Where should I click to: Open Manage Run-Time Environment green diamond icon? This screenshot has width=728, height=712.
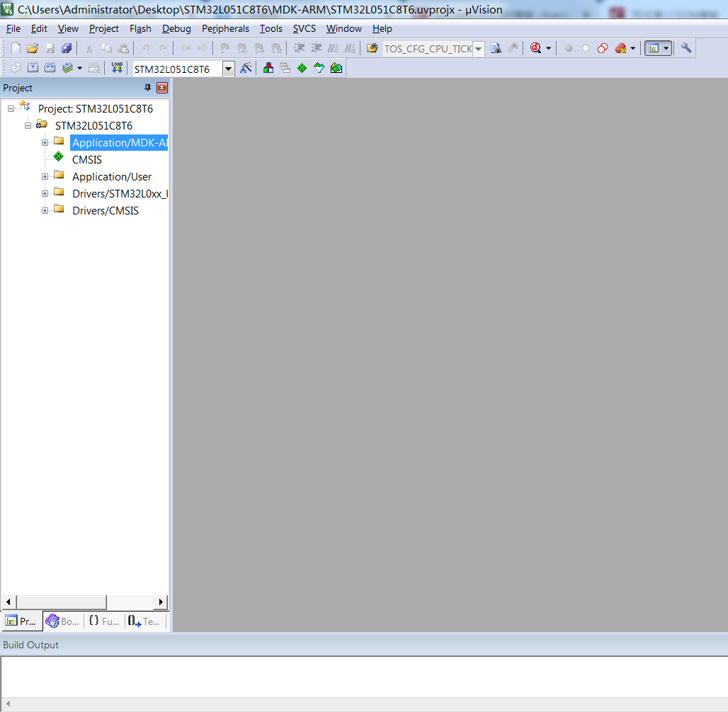click(302, 68)
